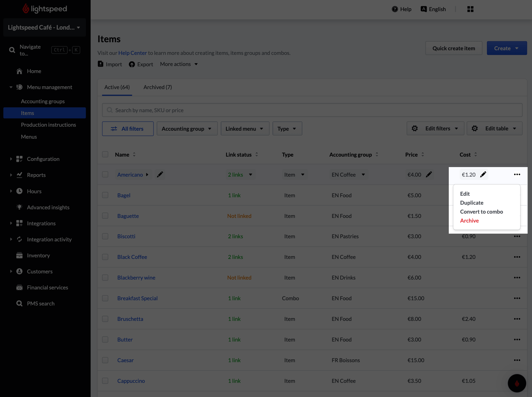The width and height of the screenshot is (532, 397).
Task: Open the Help Center link
Action: (133, 53)
